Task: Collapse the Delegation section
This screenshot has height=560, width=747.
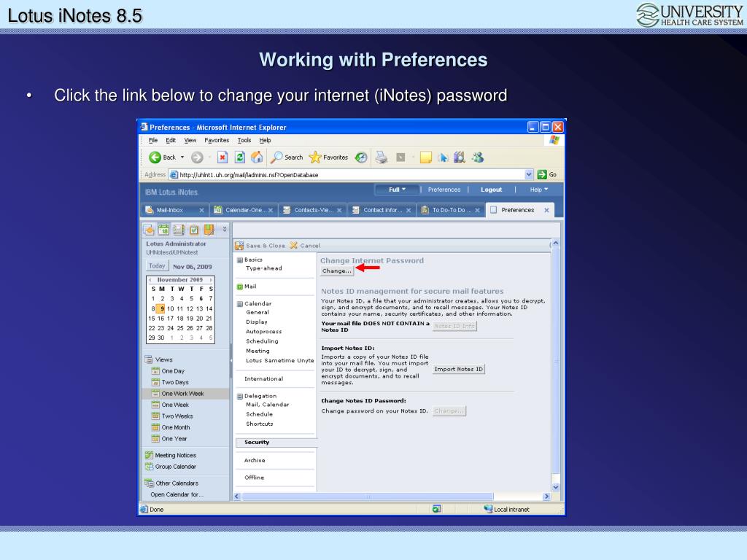Action: point(240,396)
